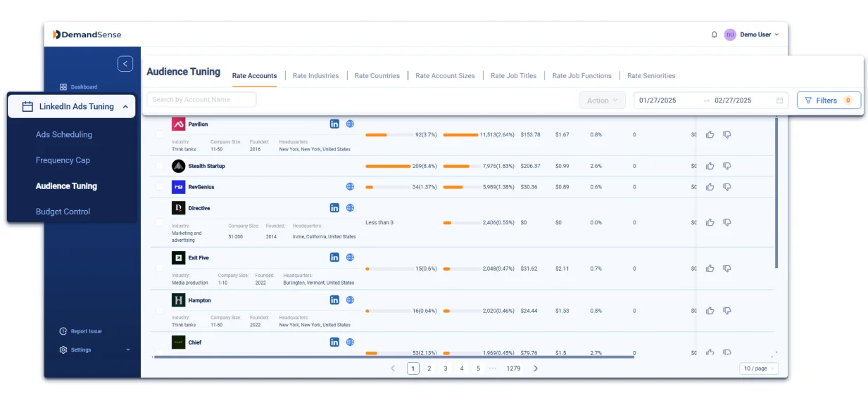868x405 pixels.
Task: Open Pavilion's LinkedIn page icon
Action: coord(334,124)
